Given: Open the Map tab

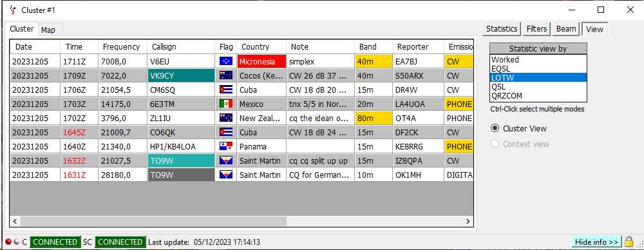Looking at the screenshot, I should pyautogui.click(x=48, y=30).
